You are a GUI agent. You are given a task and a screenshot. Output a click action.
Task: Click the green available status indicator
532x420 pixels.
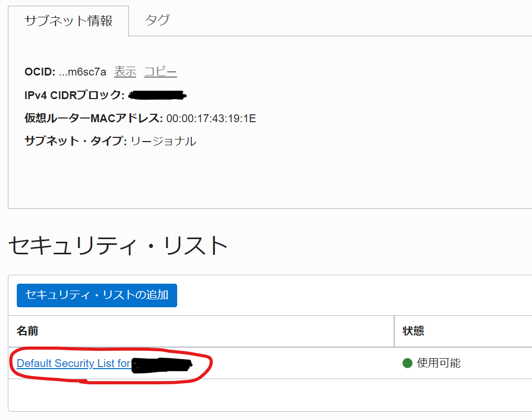pyautogui.click(x=407, y=363)
